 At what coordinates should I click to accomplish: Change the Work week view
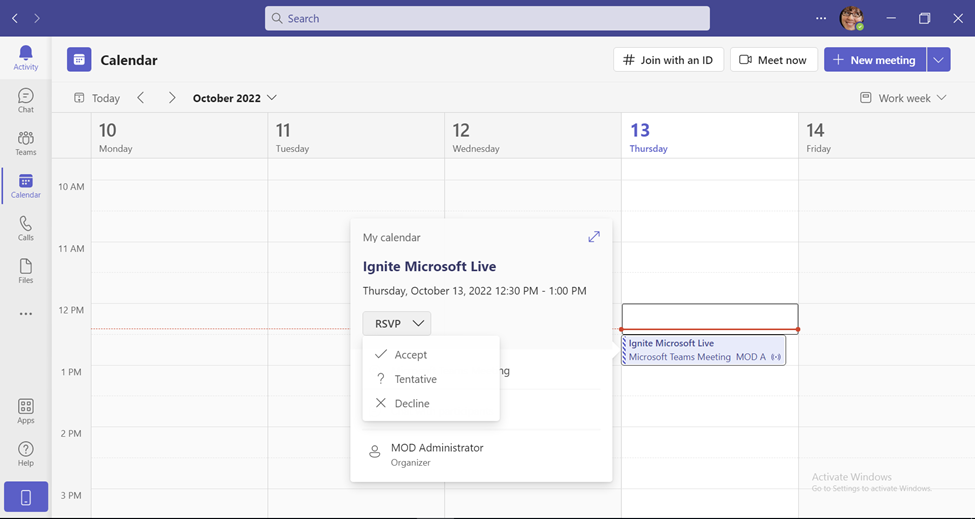pyautogui.click(x=903, y=98)
